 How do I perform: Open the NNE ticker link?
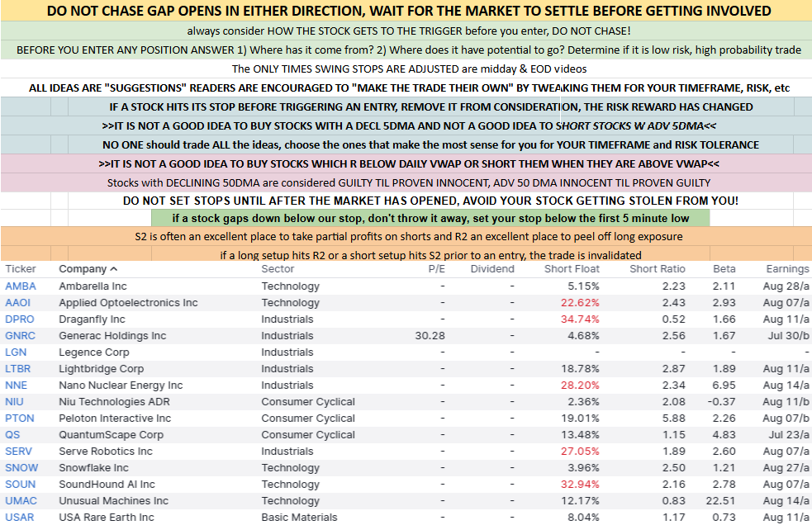(17, 385)
